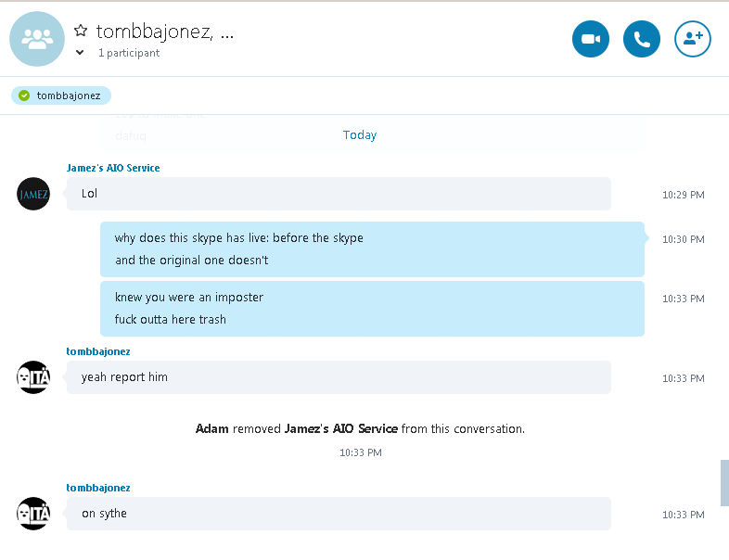Viewport: 729px width, 560px height.
Task: Favorite this conversation with the star
Action: pyautogui.click(x=81, y=32)
